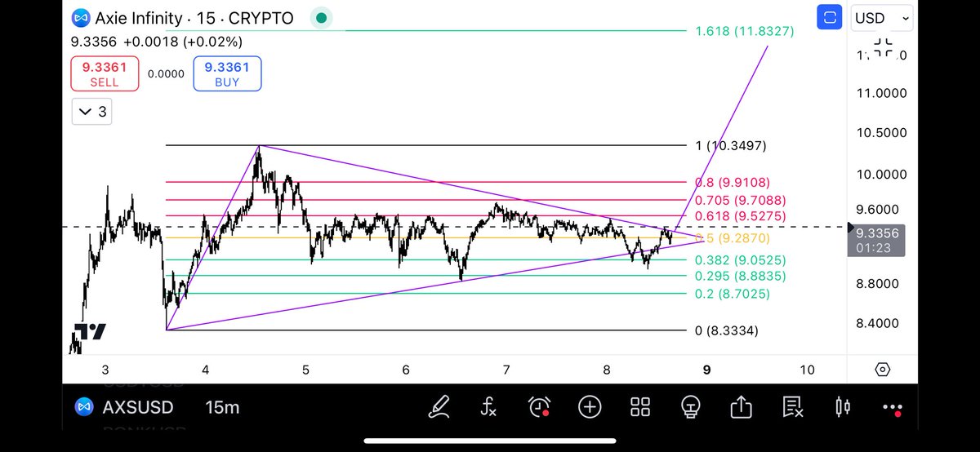Open the USD currency dropdown

(x=882, y=17)
